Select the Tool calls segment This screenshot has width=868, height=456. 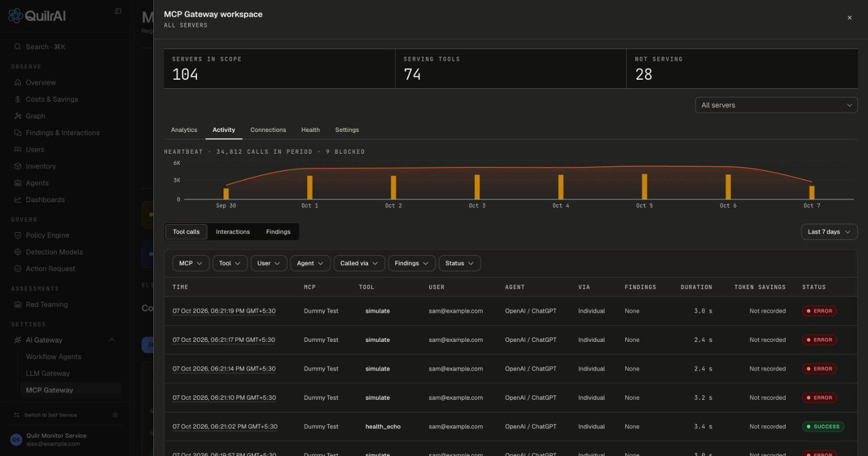pos(187,232)
